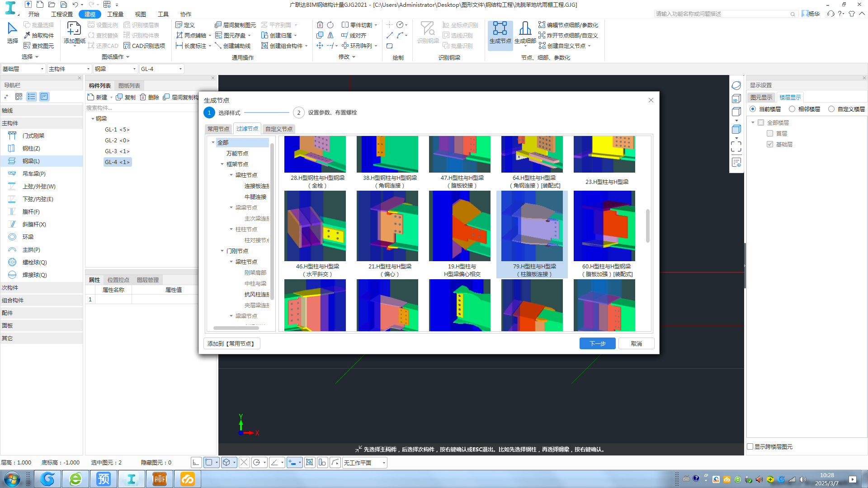
Task: Open the 工程量 ribbon tab
Action: (x=115, y=14)
